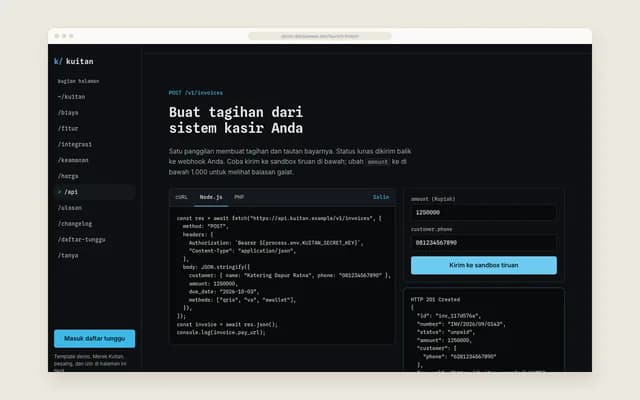Click the POST /v1/invoices endpoint label
Viewport: 640px width, 400px height.
[x=196, y=93]
